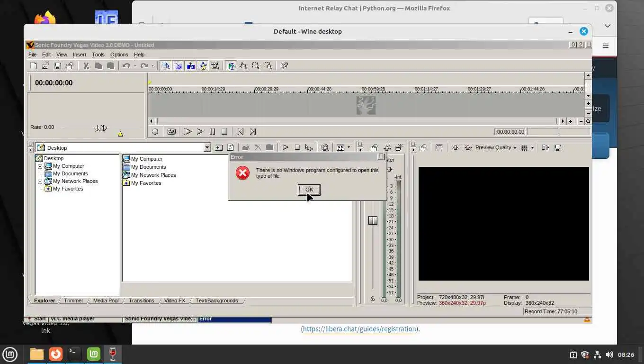Click the transport Pause button
This screenshot has height=364, width=644.
click(x=212, y=132)
